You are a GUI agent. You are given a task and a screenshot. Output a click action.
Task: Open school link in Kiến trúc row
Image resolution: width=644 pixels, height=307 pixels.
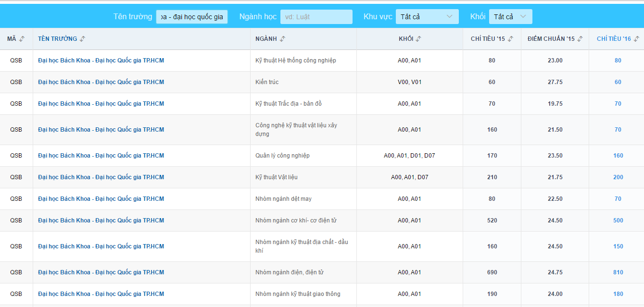point(101,82)
